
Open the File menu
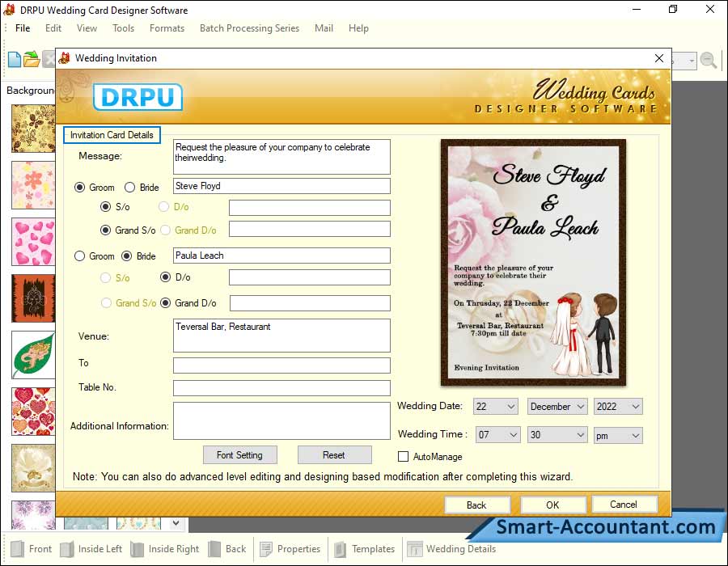coord(23,28)
